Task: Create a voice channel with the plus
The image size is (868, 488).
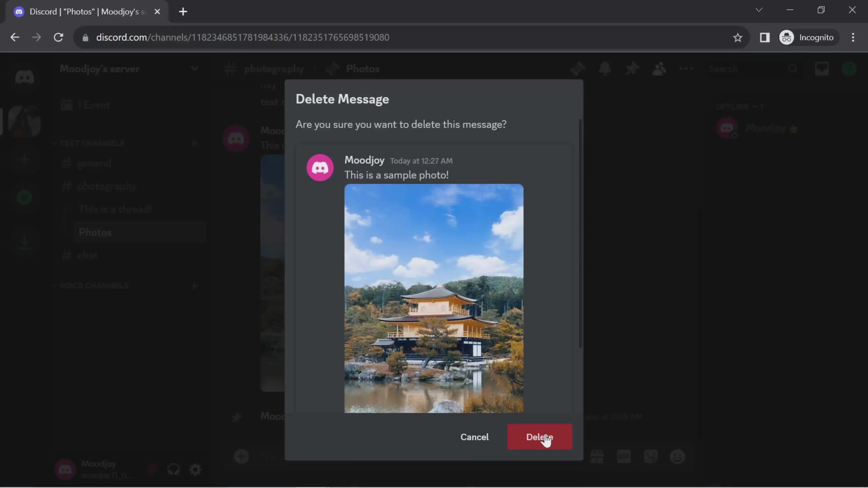Action: (194, 286)
